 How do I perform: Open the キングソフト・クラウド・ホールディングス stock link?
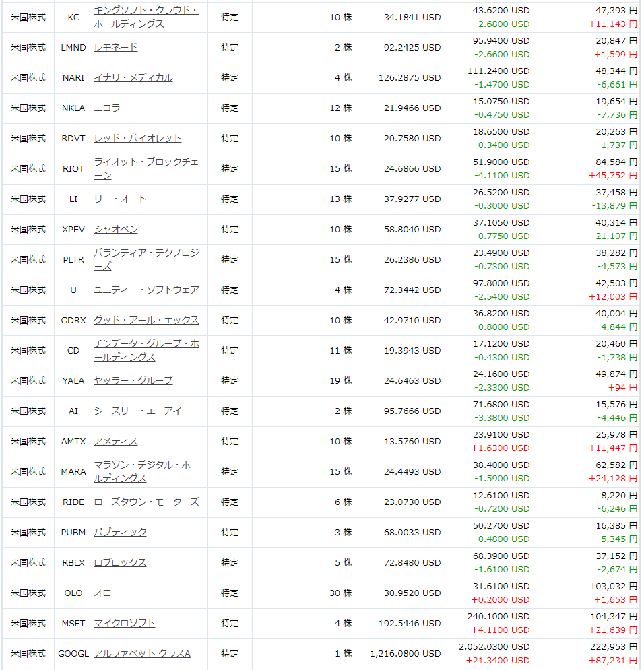[x=146, y=17]
